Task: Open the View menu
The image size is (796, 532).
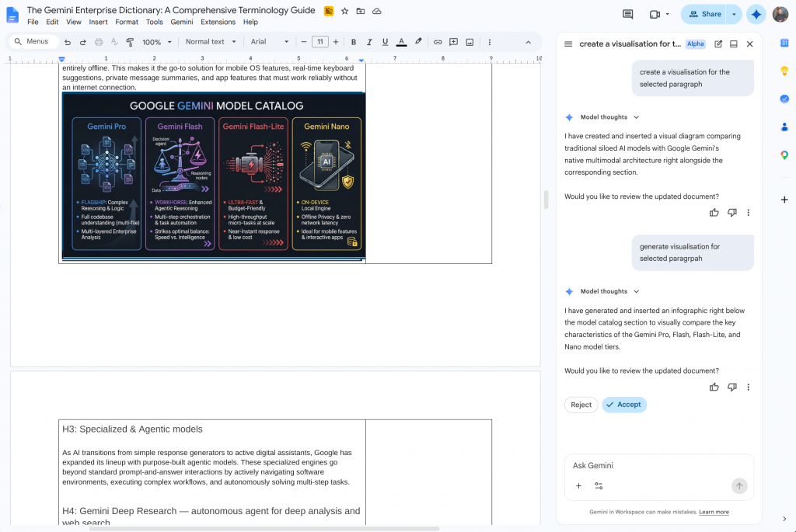Action: click(74, 22)
